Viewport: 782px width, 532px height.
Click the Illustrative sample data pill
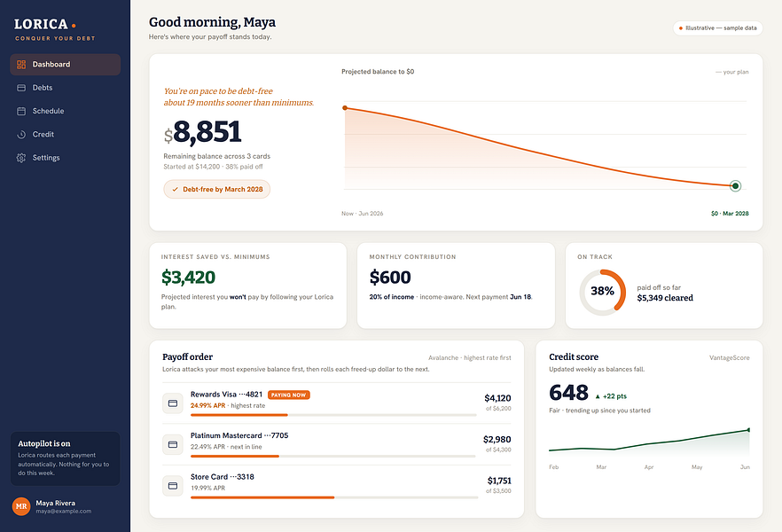click(x=717, y=27)
